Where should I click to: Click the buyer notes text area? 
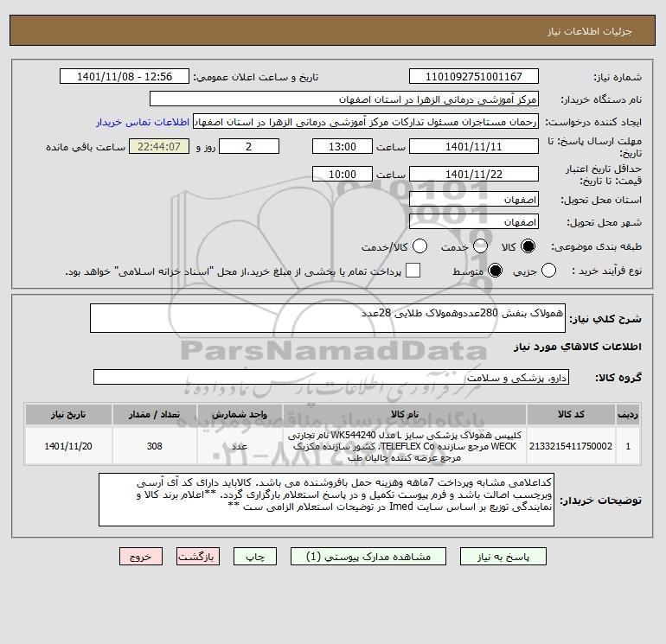coord(326,500)
